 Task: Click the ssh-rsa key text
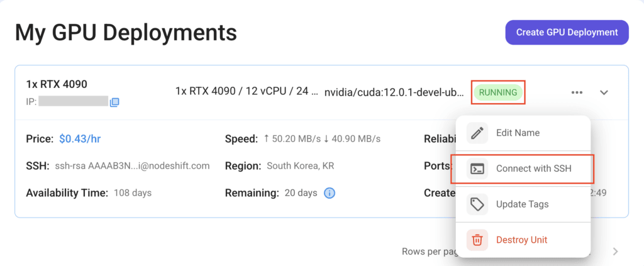132,166
